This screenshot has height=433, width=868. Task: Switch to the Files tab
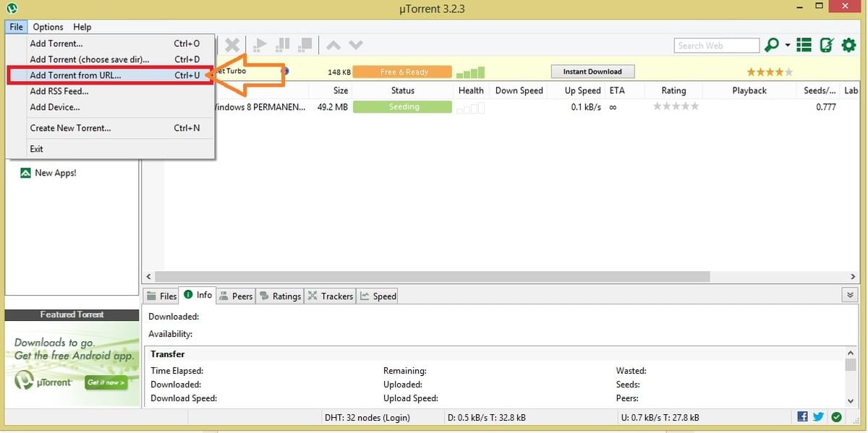click(161, 296)
